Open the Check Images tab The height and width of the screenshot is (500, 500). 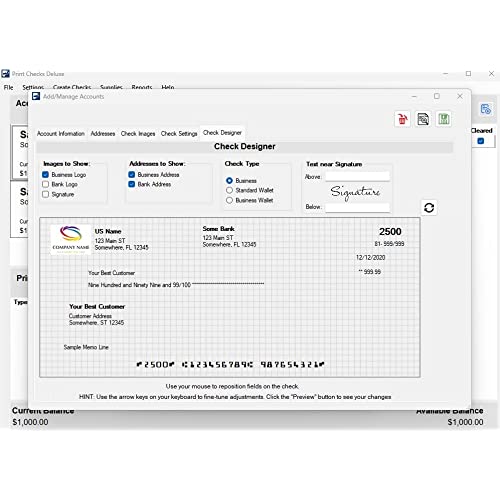point(138,134)
